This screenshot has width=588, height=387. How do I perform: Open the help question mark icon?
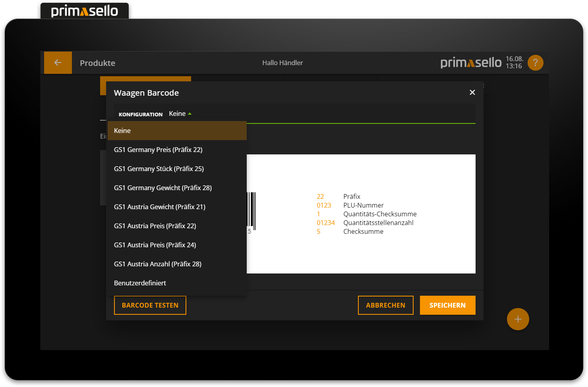coord(535,62)
